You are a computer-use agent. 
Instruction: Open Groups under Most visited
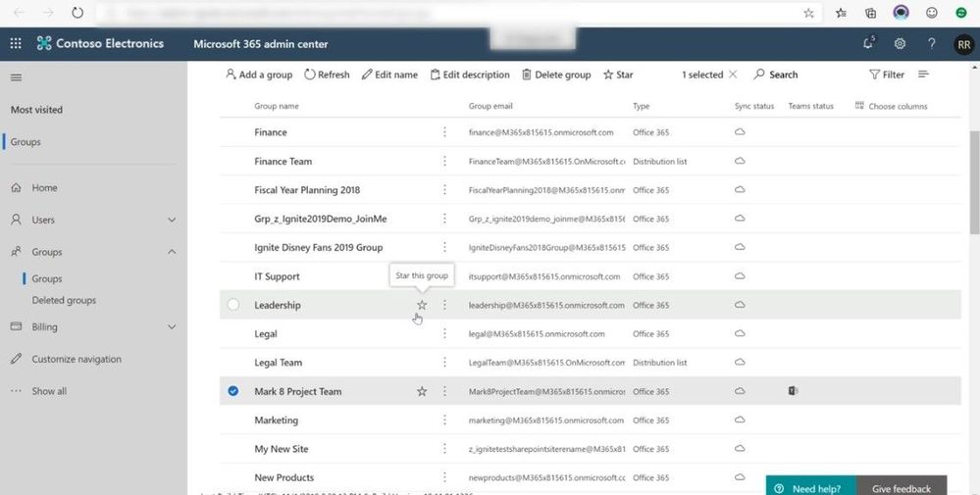point(25,142)
